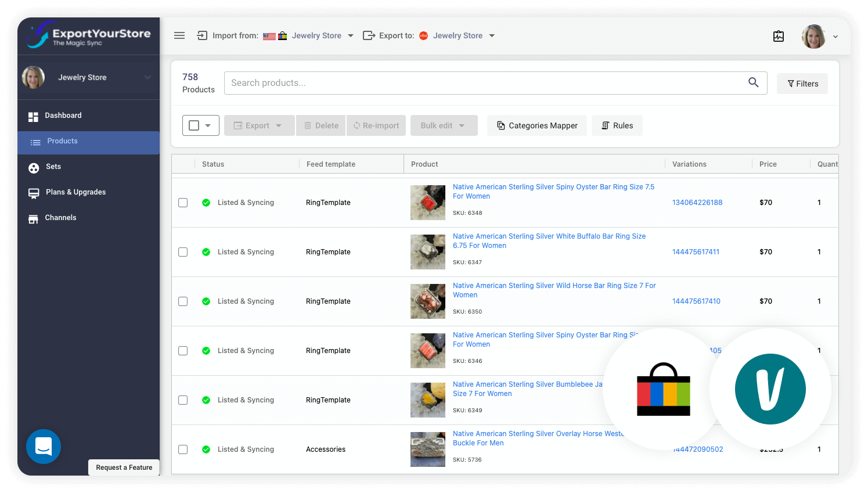Viewport: 868px width, 493px height.
Task: Click the Import from arrow icon
Action: coord(202,35)
